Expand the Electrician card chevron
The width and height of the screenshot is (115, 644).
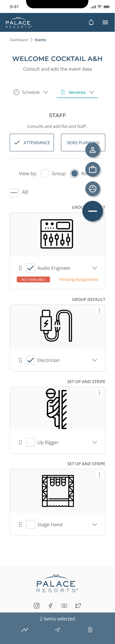(x=95, y=360)
